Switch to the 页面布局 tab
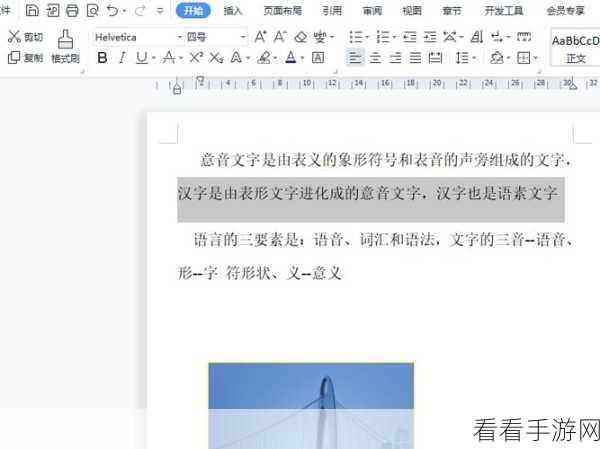600x449 pixels. [x=283, y=11]
